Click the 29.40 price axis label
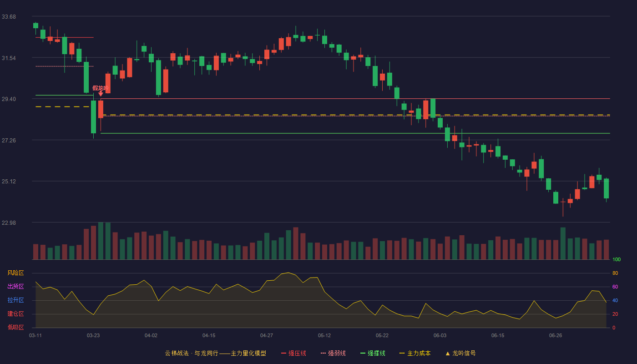 coord(9,99)
